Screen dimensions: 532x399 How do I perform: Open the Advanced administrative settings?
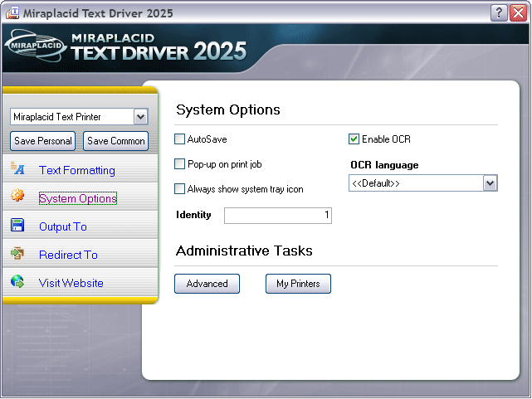tap(207, 284)
